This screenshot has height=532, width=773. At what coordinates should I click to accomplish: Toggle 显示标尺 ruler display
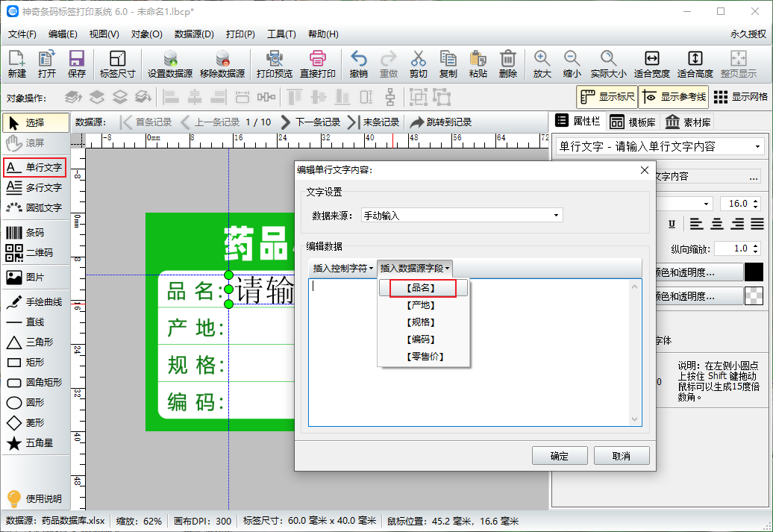coord(607,97)
